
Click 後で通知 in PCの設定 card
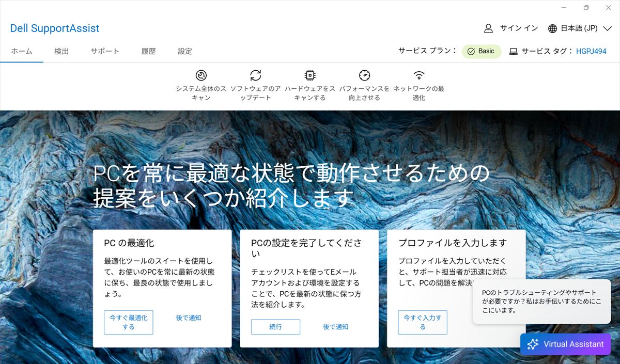tap(336, 327)
